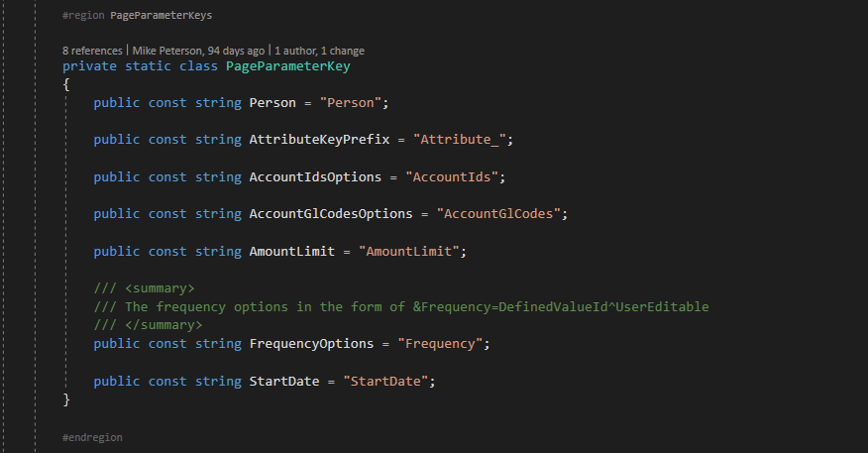Click the "Frequency" string literal
Viewport: 868px width, 453px height.
440,344
